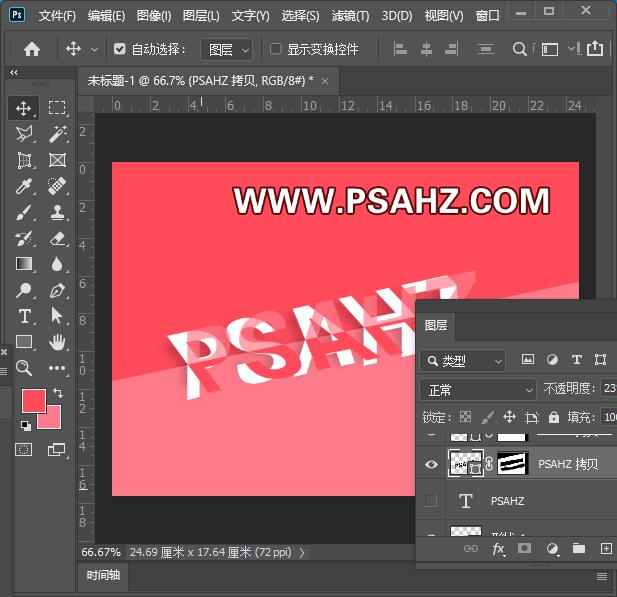Select the Gradient tool
Image resolution: width=617 pixels, height=597 pixels.
(24, 264)
